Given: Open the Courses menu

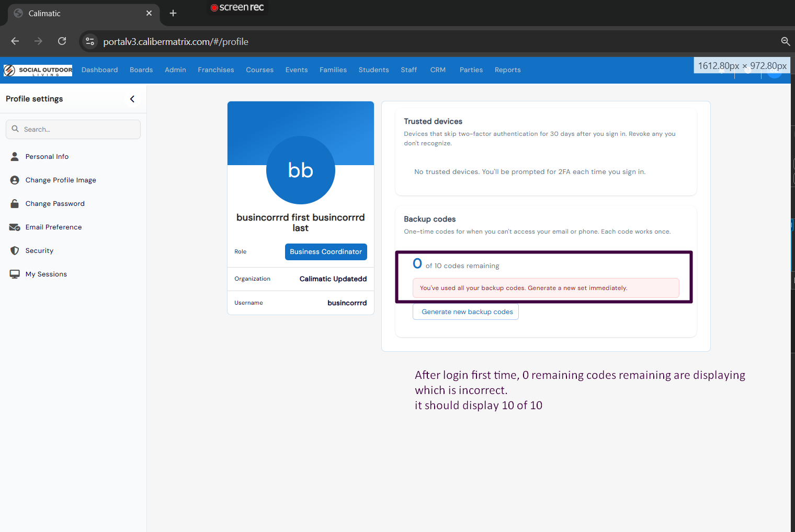Looking at the screenshot, I should (x=259, y=70).
